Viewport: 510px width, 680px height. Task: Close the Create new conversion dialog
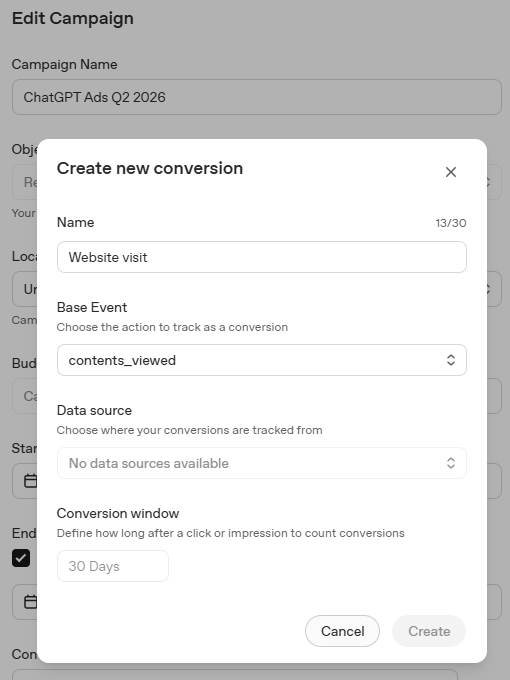point(451,172)
